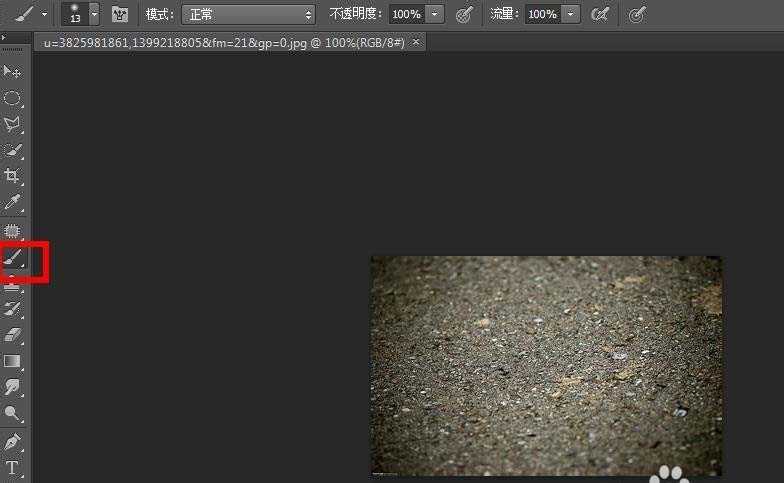Select the Crop tool
The image size is (784, 483).
click(12, 176)
